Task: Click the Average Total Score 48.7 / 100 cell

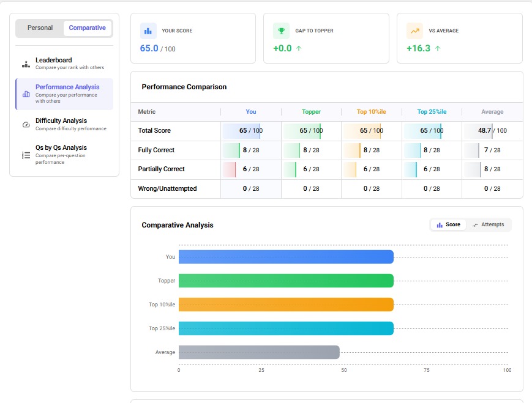Action: (492, 130)
